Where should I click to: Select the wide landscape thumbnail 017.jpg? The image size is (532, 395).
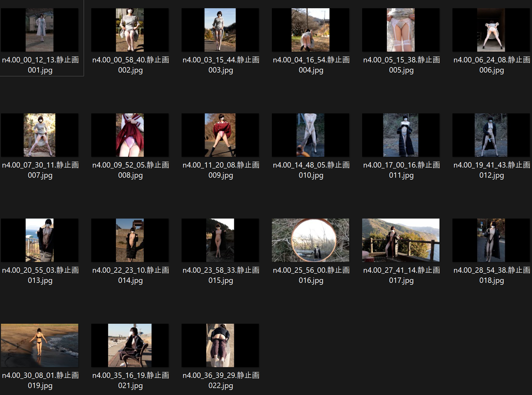[x=401, y=240]
